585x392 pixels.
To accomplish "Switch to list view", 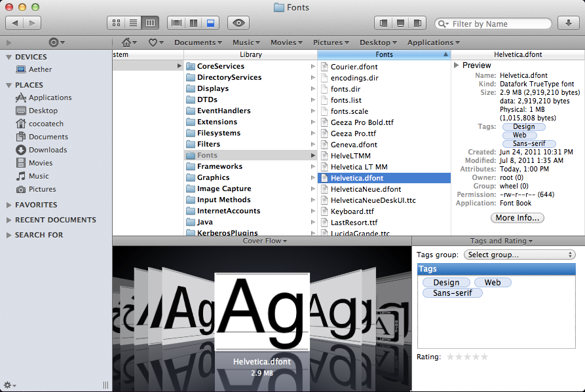I will click(x=133, y=23).
